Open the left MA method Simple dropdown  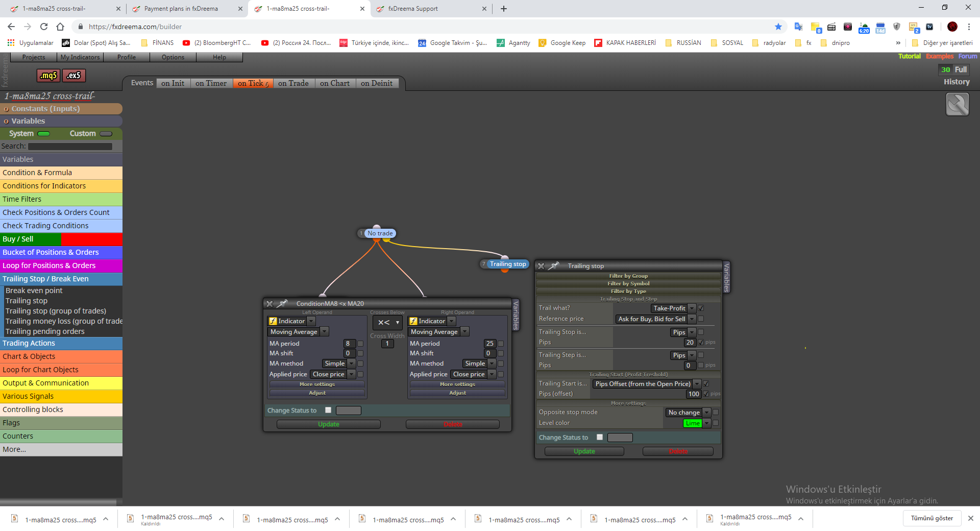pyautogui.click(x=338, y=364)
